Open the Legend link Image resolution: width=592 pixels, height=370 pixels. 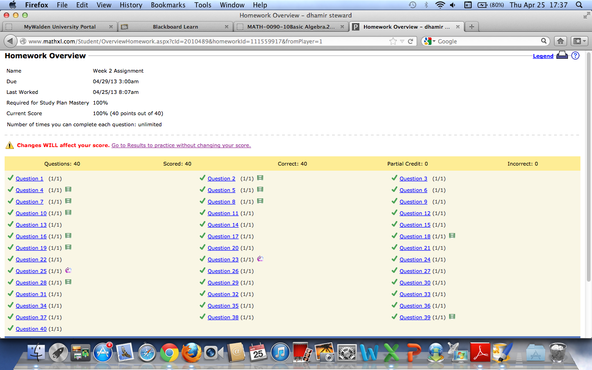(x=543, y=56)
